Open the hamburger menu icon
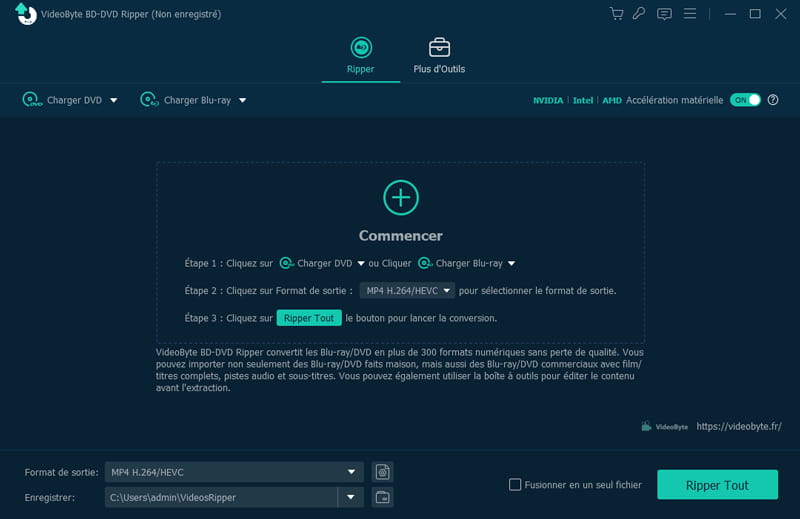The image size is (800, 519). (689, 14)
